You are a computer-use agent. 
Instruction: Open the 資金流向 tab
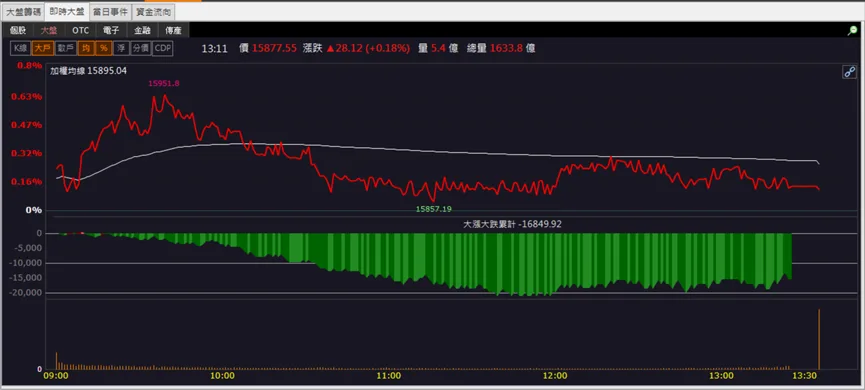click(153, 12)
